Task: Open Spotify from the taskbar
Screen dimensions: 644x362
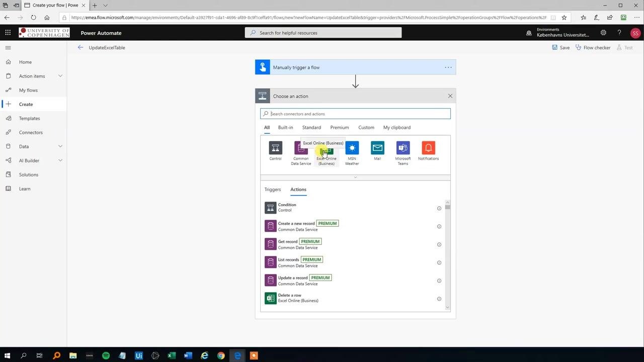Action: (106, 355)
